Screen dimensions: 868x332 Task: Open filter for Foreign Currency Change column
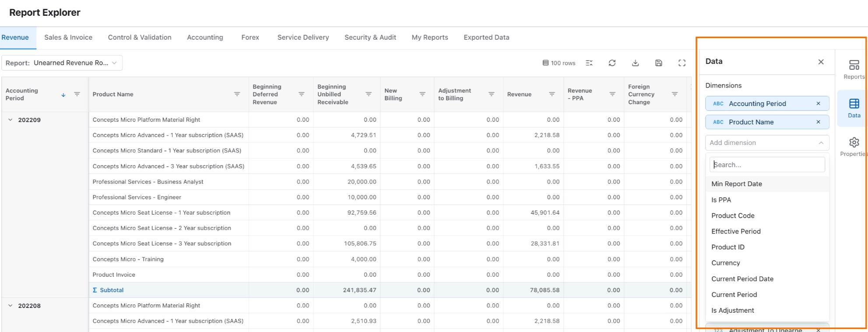(x=675, y=94)
